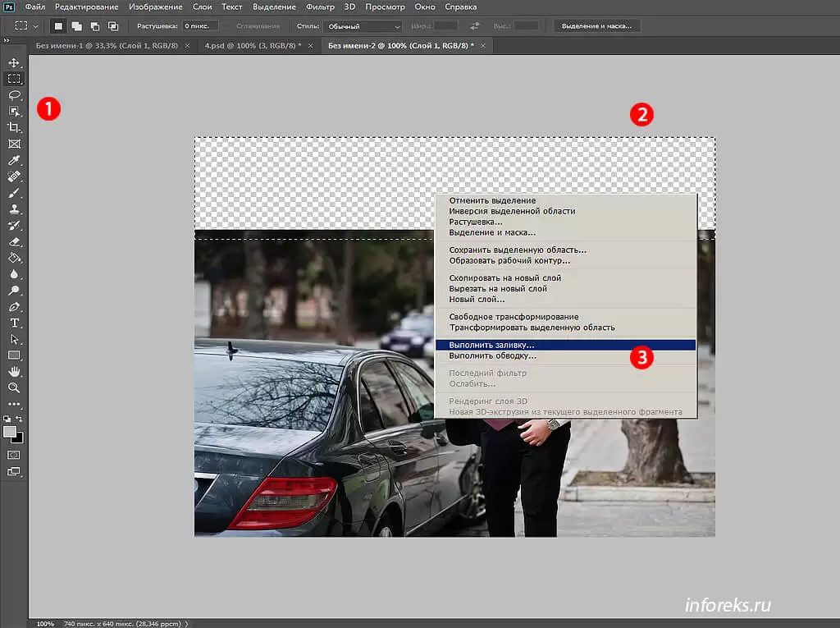840x628 pixels.
Task: Pick the Crop tool
Action: (14, 127)
